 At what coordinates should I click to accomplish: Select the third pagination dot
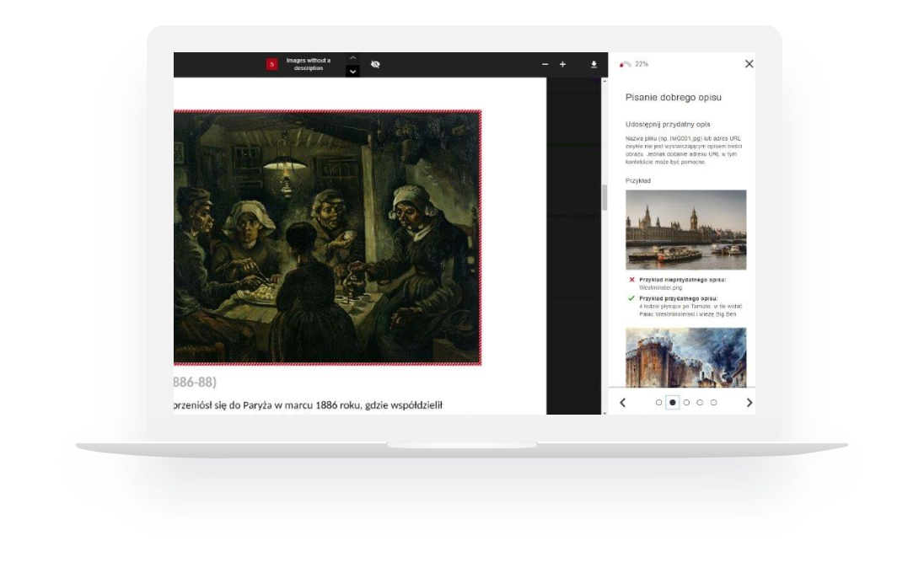point(686,403)
